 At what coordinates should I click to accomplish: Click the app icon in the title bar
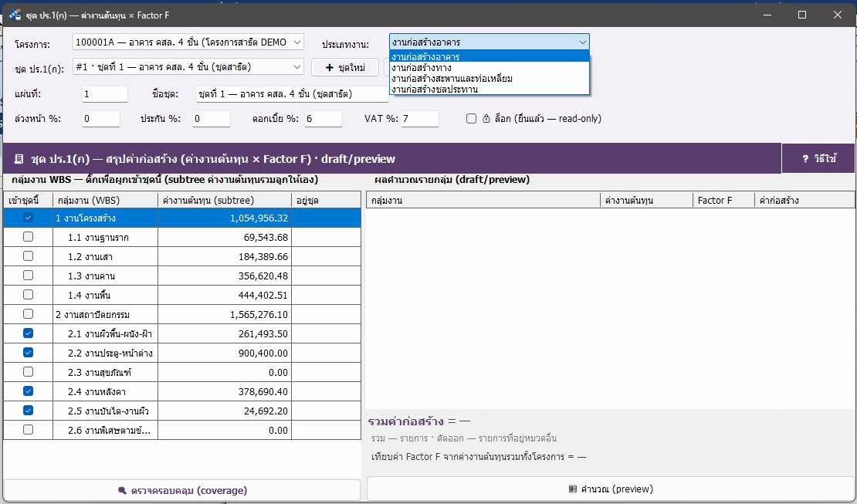click(15, 15)
